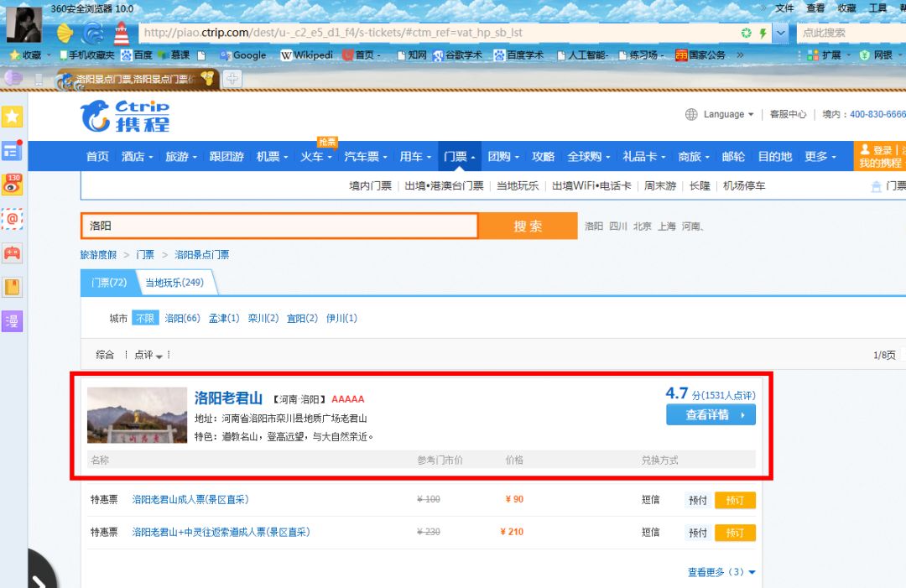Screen dimensions: 906x588
Task: Filter by city 孟津(1)
Action: (224, 318)
